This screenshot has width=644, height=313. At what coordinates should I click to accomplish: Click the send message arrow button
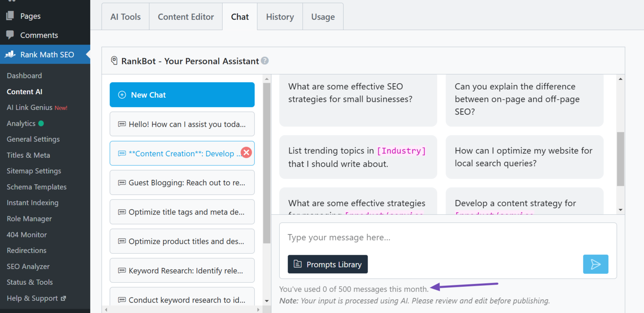pos(596,264)
